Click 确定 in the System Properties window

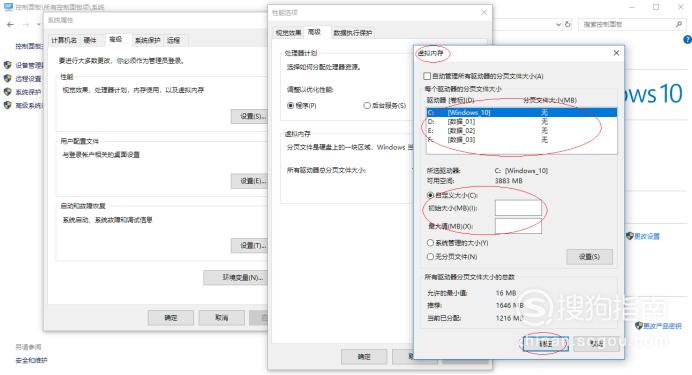click(171, 318)
